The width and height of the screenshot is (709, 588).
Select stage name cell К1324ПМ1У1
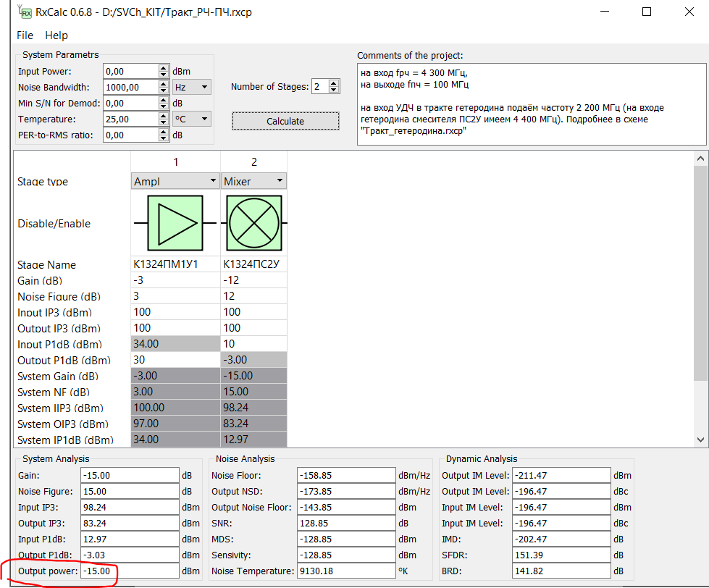point(175,264)
